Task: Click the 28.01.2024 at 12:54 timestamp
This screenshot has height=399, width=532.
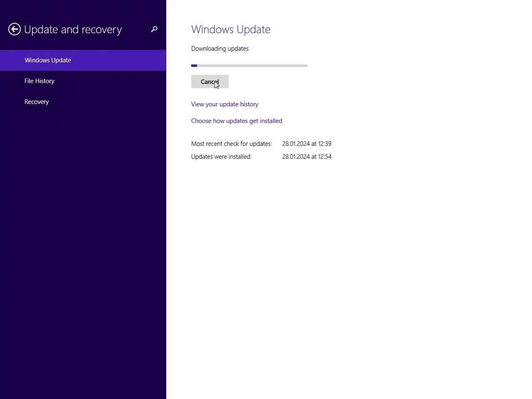Action: point(307,157)
